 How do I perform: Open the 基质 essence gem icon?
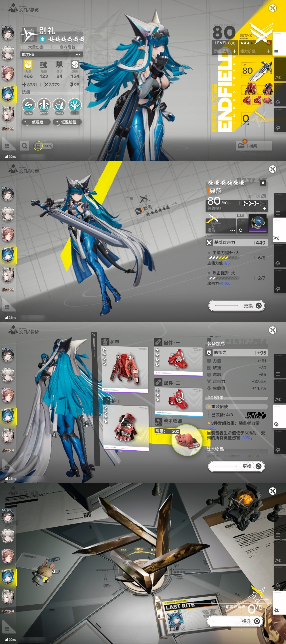tap(258, 223)
